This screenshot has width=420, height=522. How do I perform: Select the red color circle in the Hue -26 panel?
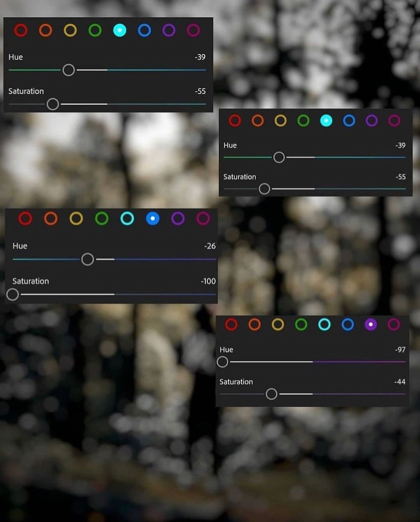[x=25, y=219]
